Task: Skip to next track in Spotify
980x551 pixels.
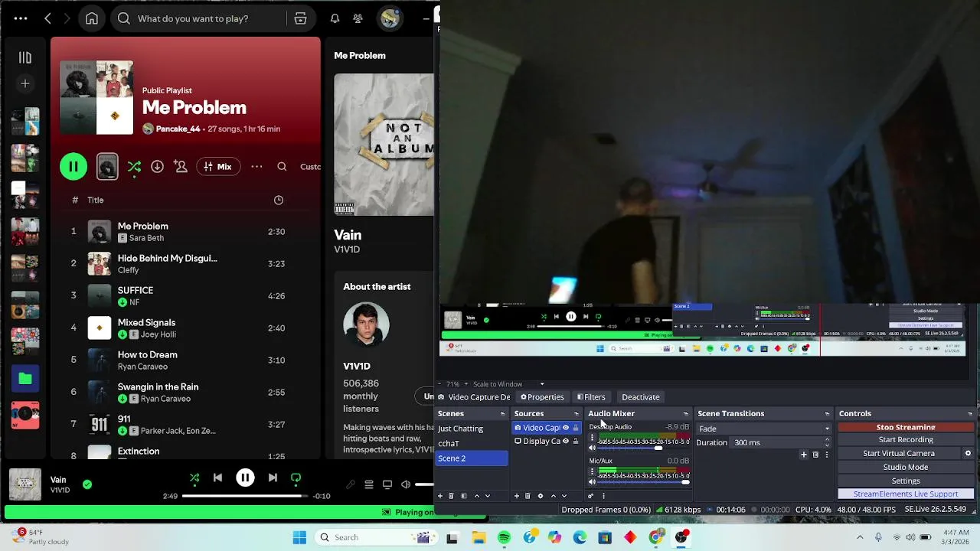Action: click(273, 478)
